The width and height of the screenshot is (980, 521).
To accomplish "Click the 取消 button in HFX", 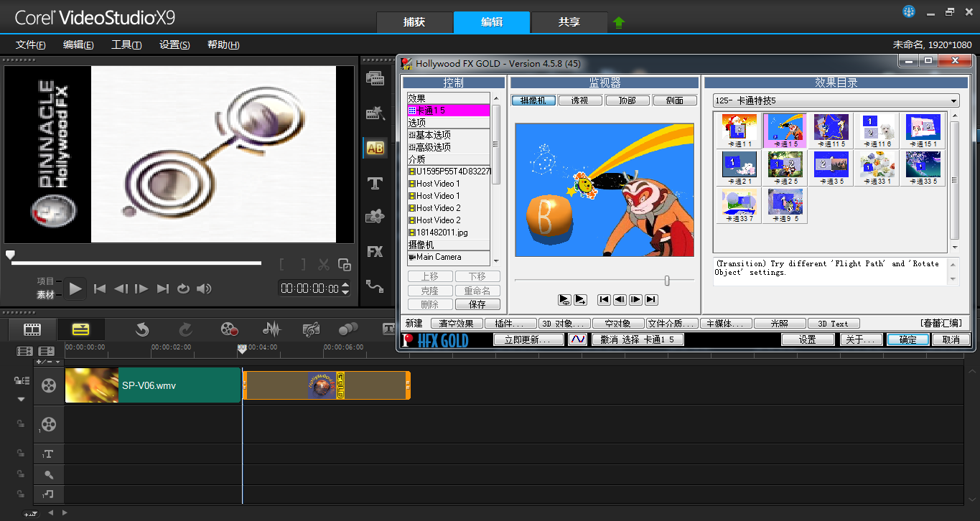I will point(951,339).
